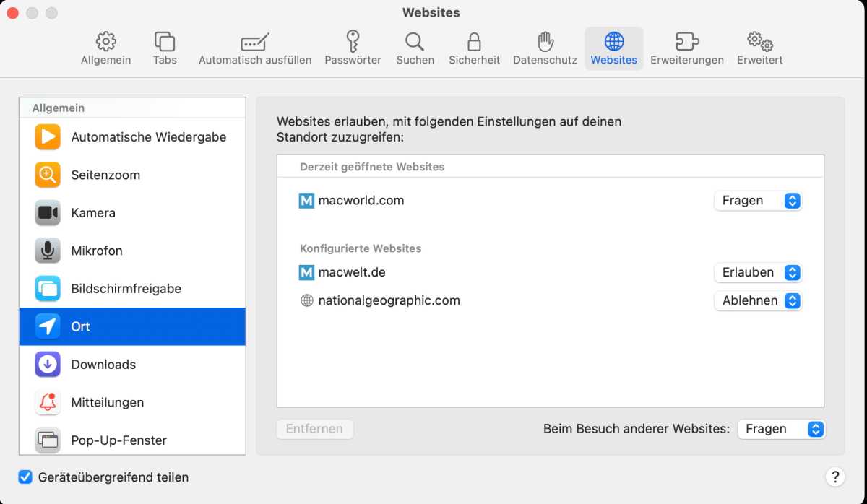Click the Downloads icon in sidebar
867x504 pixels.
coord(48,365)
